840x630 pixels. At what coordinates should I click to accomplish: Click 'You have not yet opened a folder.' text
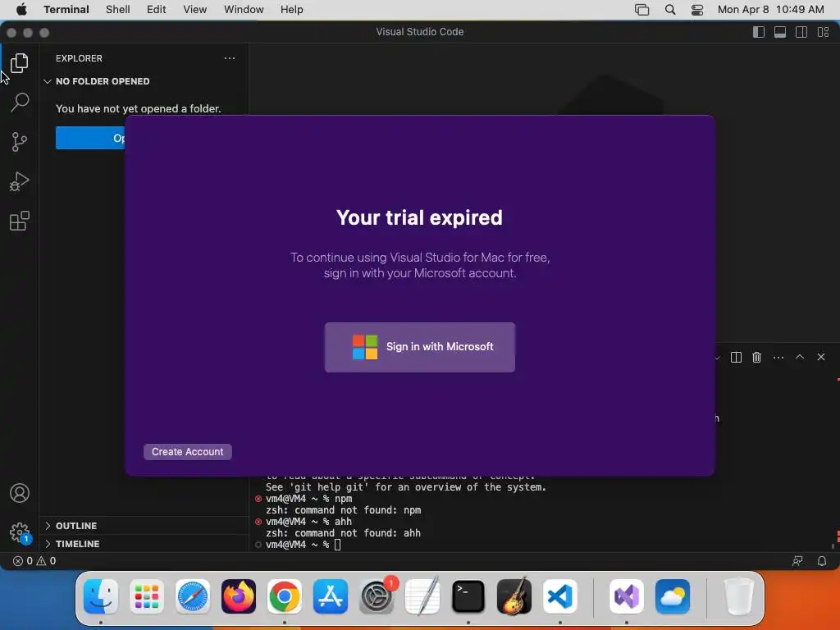(138, 109)
